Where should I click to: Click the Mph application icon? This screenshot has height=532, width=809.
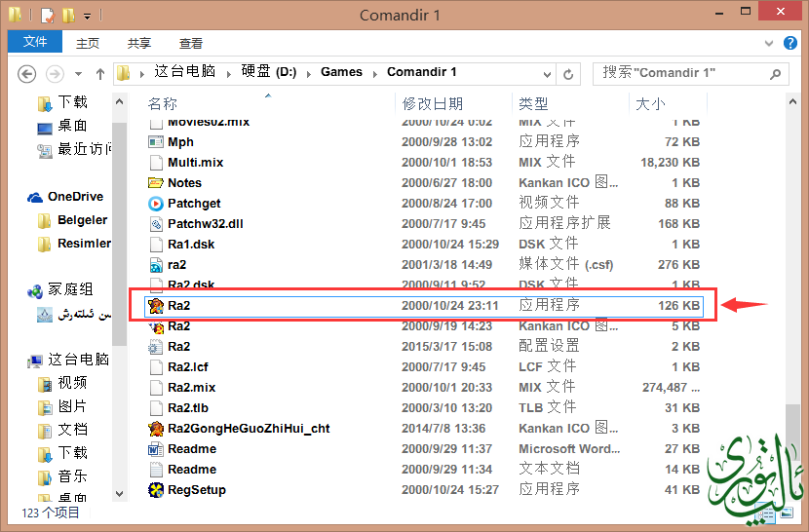tap(156, 142)
